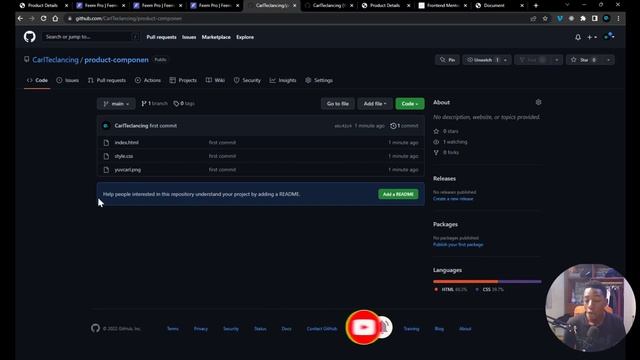Open yuvcart.png file
Viewport: 640px width, 360px height.
tap(128, 169)
